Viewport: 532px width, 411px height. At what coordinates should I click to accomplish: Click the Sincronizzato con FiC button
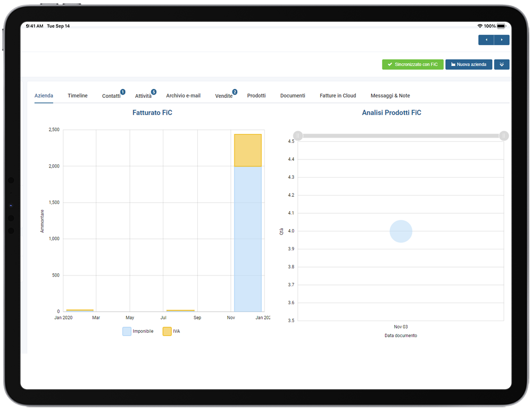[413, 64]
